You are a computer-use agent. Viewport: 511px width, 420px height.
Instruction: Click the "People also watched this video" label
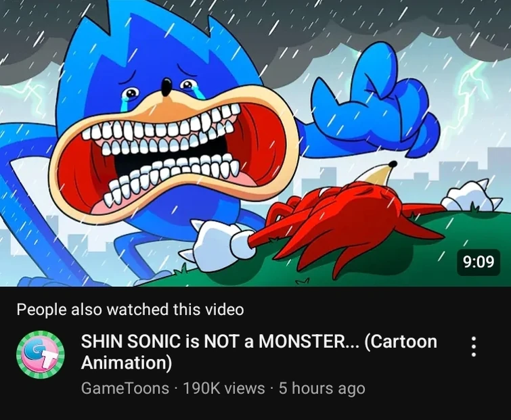130,310
